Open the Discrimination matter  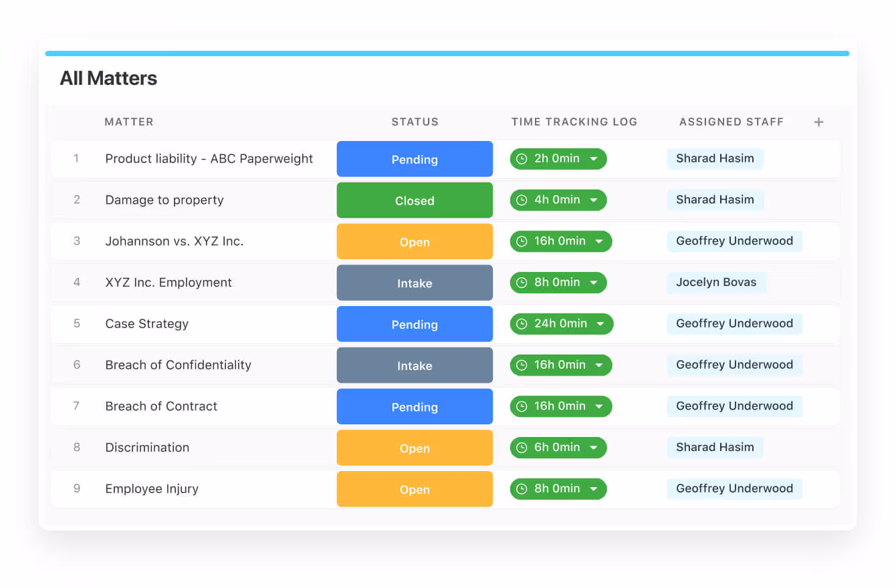pyautogui.click(x=147, y=448)
